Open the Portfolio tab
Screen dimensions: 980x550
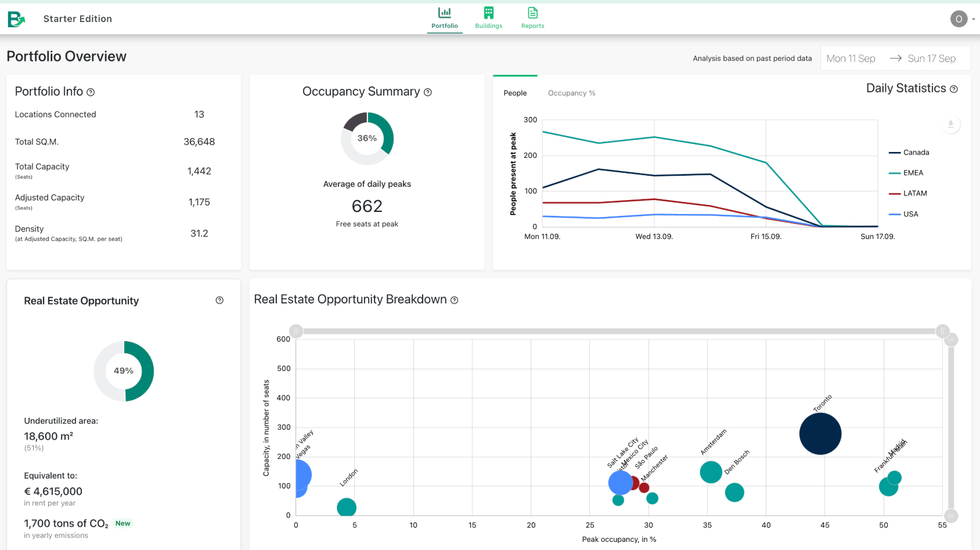[445, 19]
